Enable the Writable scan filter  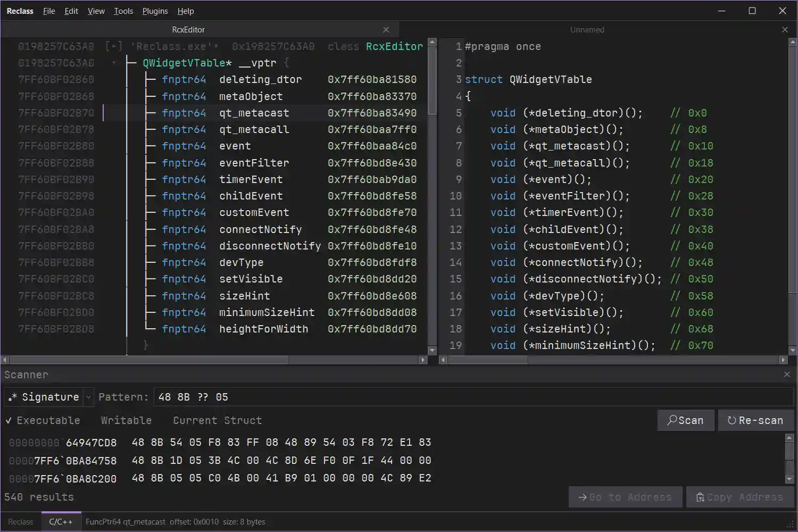pos(126,420)
